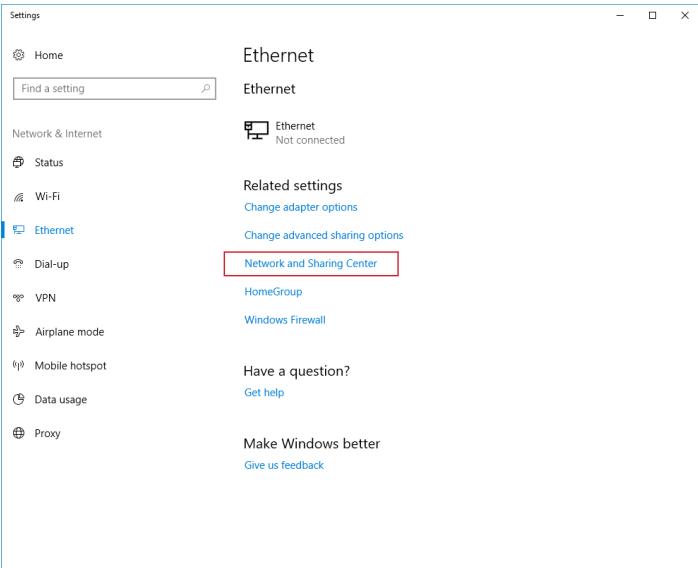Click the Data usage pie icon
The image size is (698, 568).
point(19,399)
